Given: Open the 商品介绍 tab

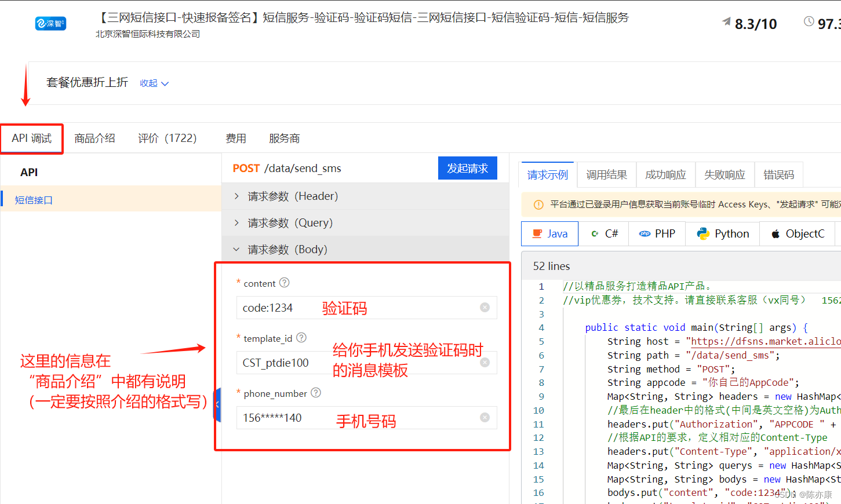Looking at the screenshot, I should (x=94, y=138).
